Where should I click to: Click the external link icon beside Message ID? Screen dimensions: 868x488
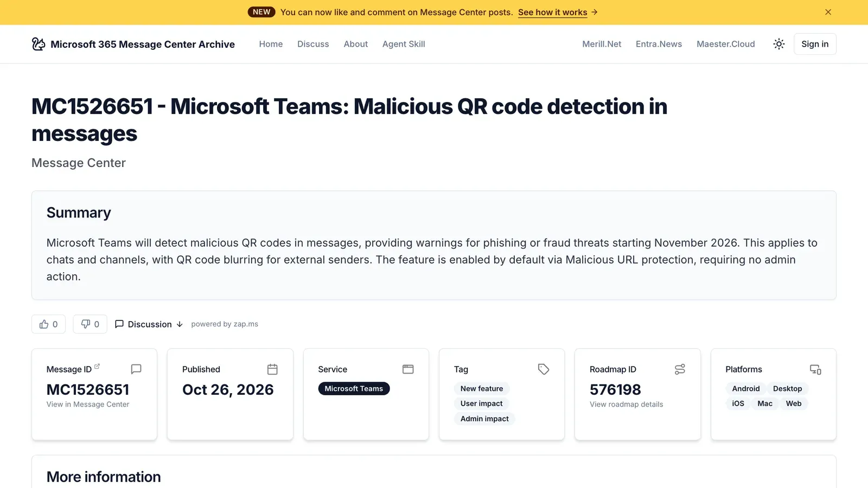coord(97,367)
